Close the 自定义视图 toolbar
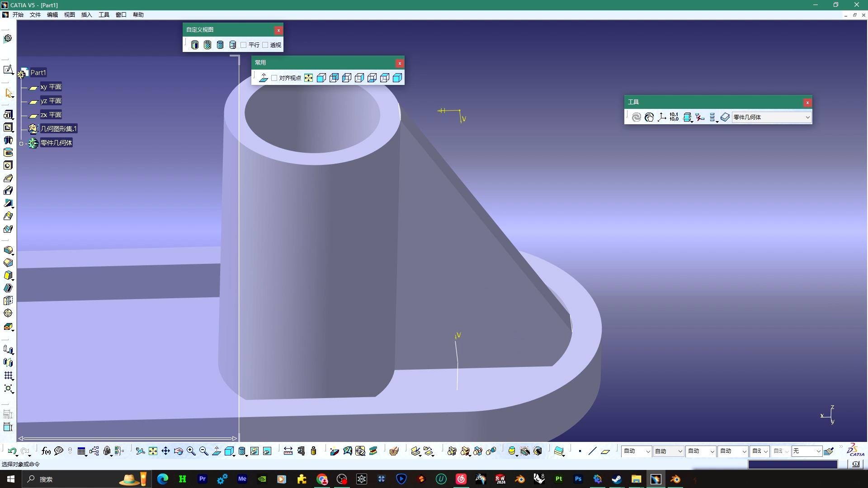Viewport: 868px width, 488px height. pos(278,30)
